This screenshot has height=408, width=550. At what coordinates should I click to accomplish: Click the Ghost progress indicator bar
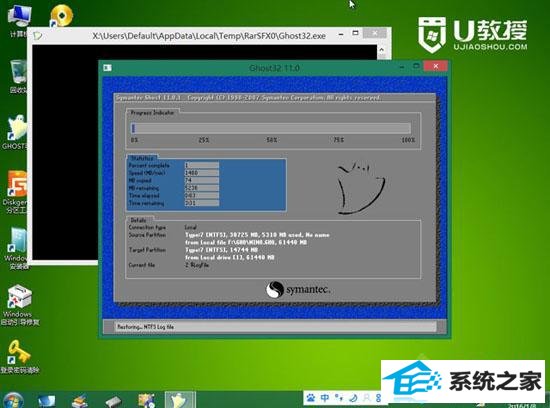coord(271,128)
